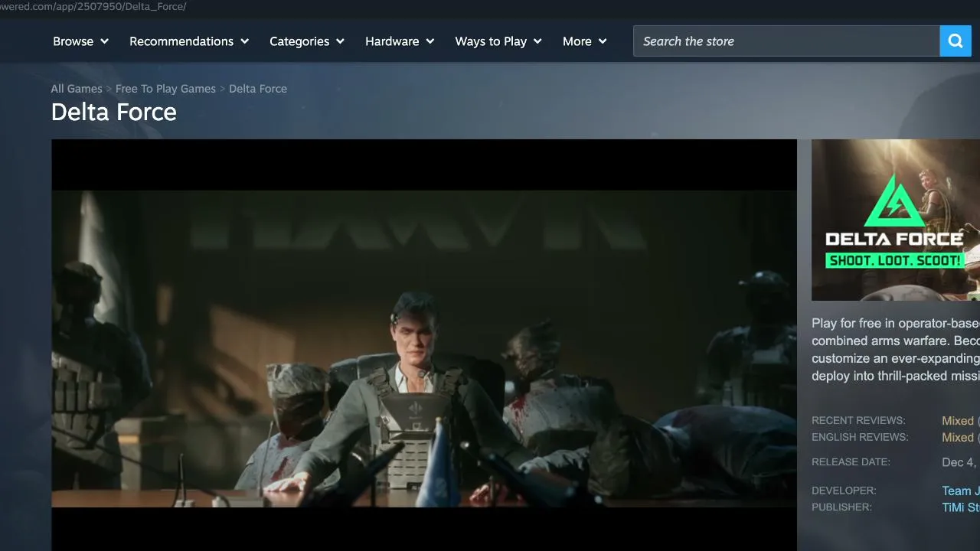Open Free To Play Games breadcrumb
Screen dimensions: 980x551
click(x=165, y=89)
